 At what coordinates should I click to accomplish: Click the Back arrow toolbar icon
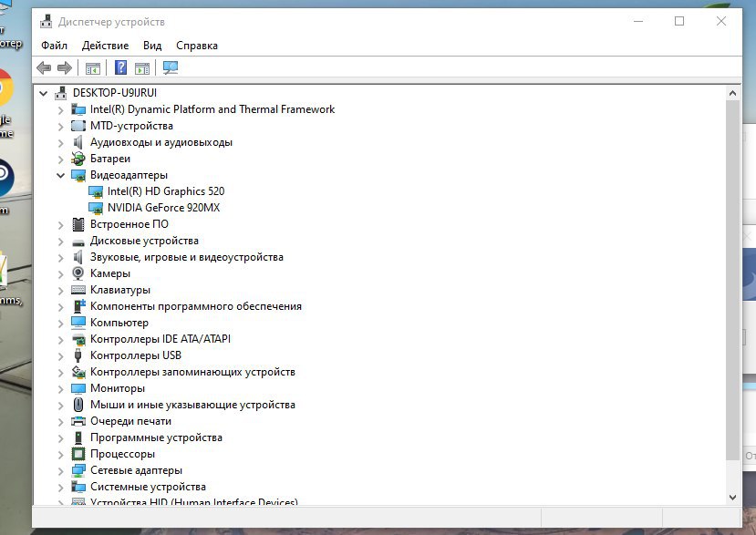(44, 68)
